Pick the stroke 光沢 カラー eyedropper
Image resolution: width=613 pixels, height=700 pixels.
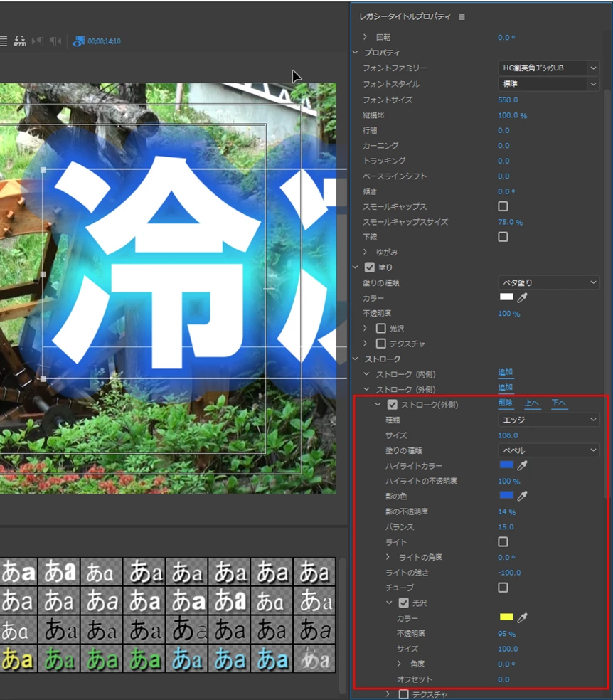(x=522, y=618)
